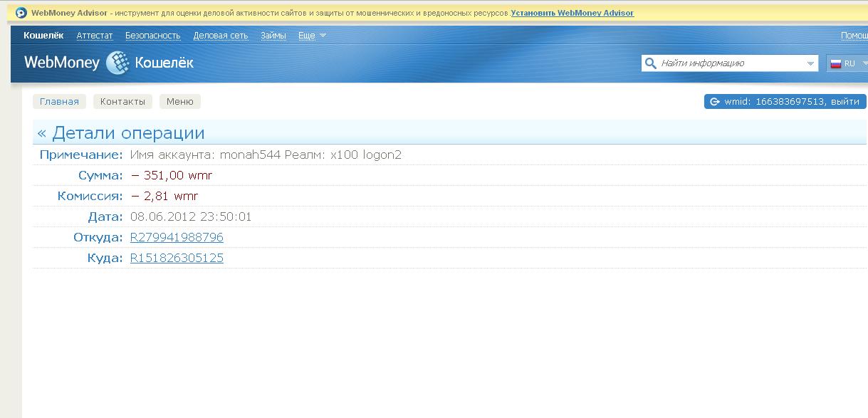868x418 pixels.
Task: Click the Russian flag language icon
Action: [x=835, y=63]
